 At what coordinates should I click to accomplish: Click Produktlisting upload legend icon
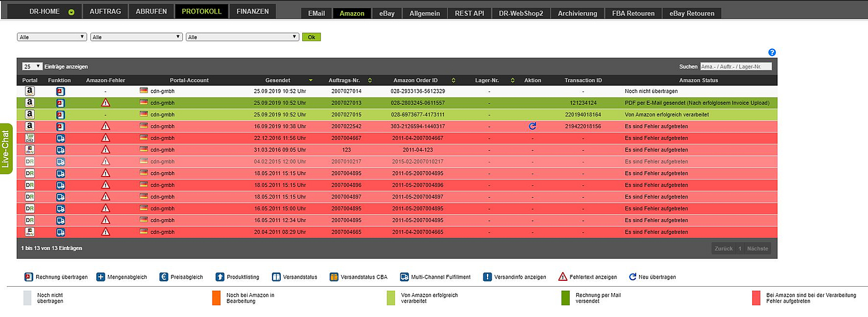coord(220,277)
